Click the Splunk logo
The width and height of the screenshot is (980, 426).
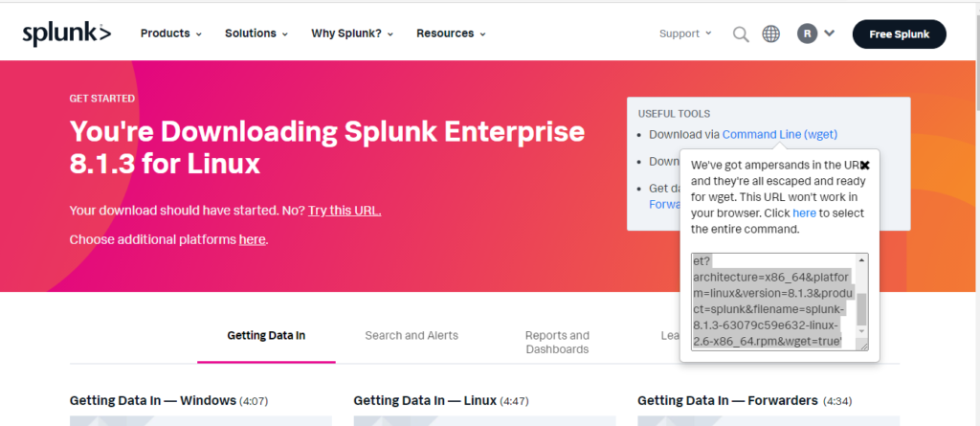67,34
